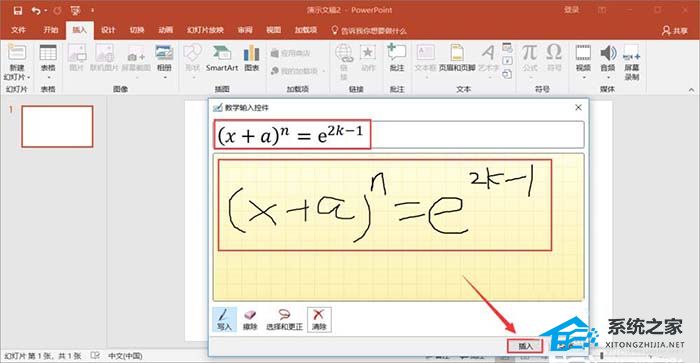Click the 清除 (Clear) tool
This screenshot has height=363, width=700.
[x=319, y=319]
